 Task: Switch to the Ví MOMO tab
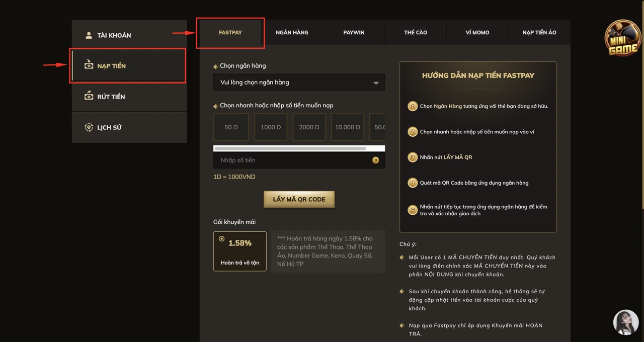pyautogui.click(x=477, y=33)
